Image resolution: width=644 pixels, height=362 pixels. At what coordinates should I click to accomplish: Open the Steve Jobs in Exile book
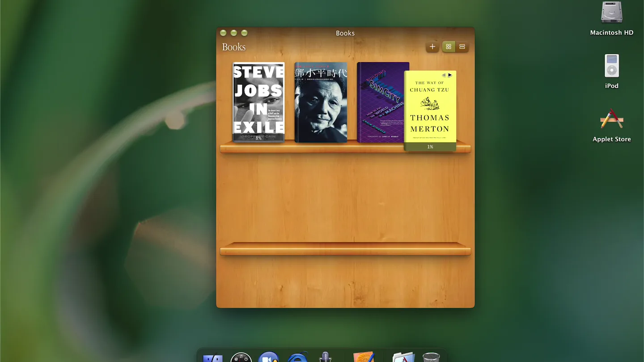coord(258,102)
